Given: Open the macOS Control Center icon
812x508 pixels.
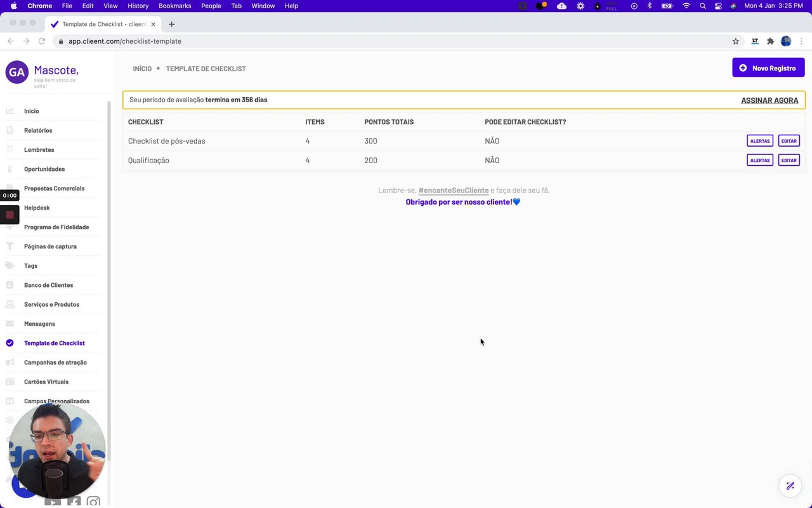Looking at the screenshot, I should 718,6.
